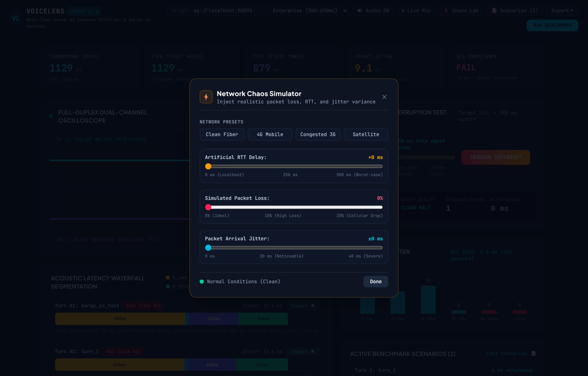Close the Network Chaos Simulator dialog

[x=384, y=97]
